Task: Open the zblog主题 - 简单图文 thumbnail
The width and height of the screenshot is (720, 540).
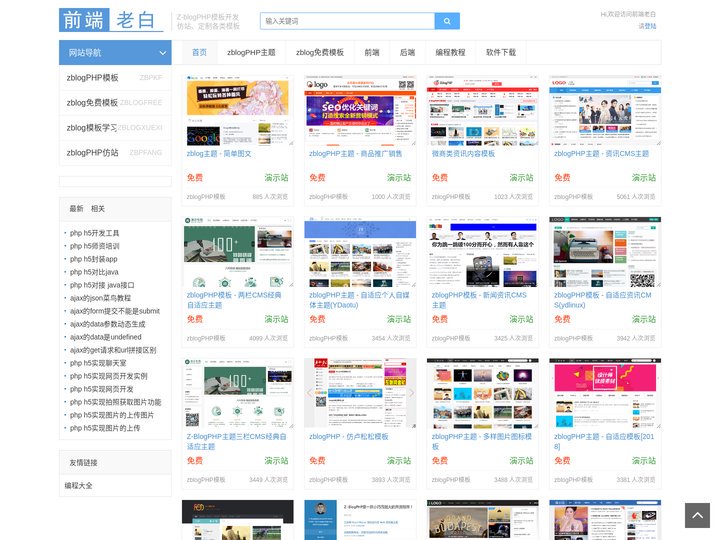Action: pyautogui.click(x=237, y=111)
